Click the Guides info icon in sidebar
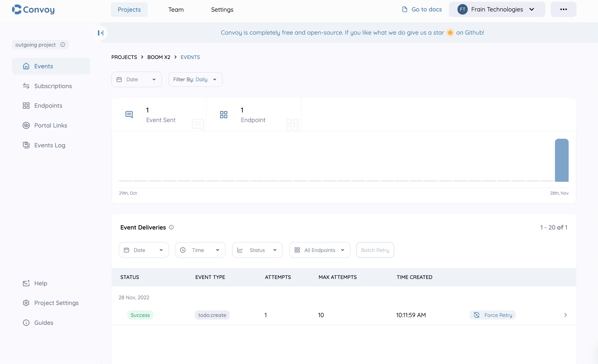This screenshot has height=364, width=598. [x=26, y=322]
